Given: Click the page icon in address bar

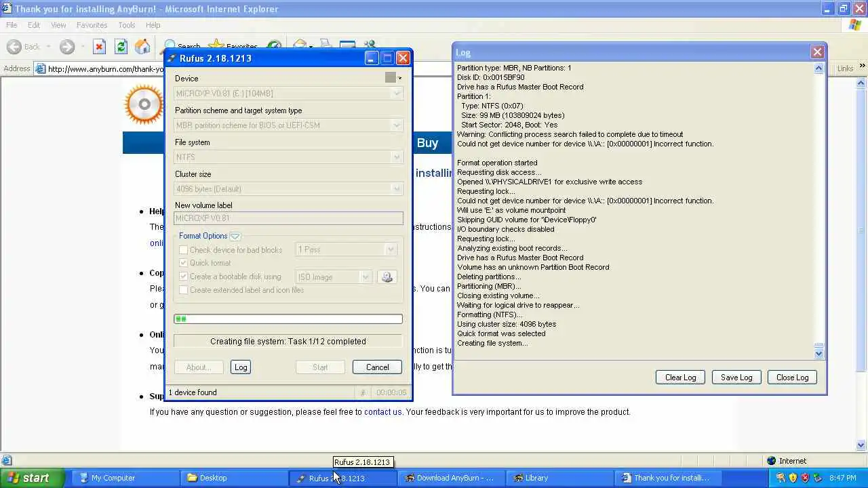Looking at the screenshot, I should pos(41,68).
